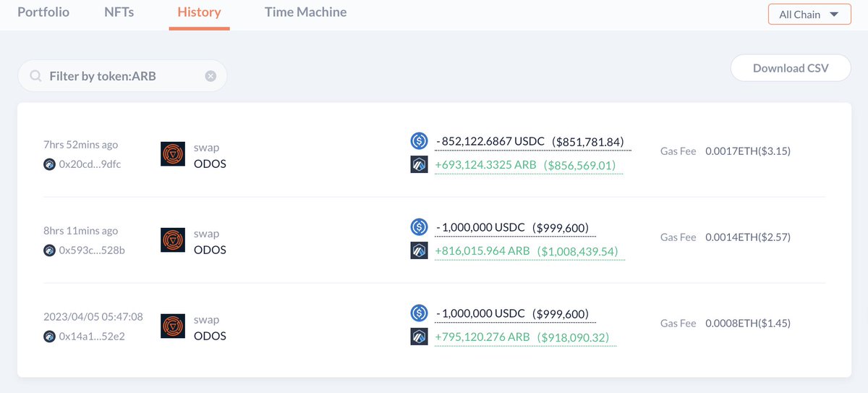
Task: Click the +693,124.3325 ARB amount
Action: (x=485, y=166)
